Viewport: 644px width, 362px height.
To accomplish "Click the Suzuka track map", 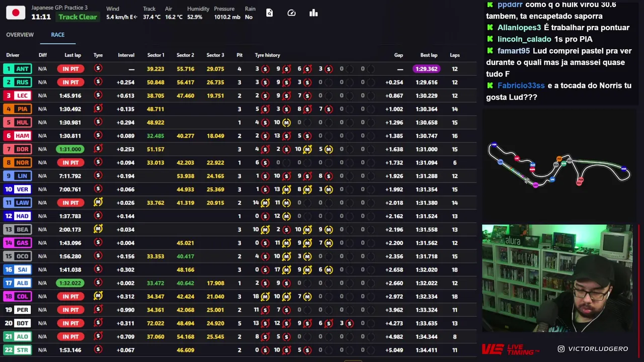I will click(559, 165).
